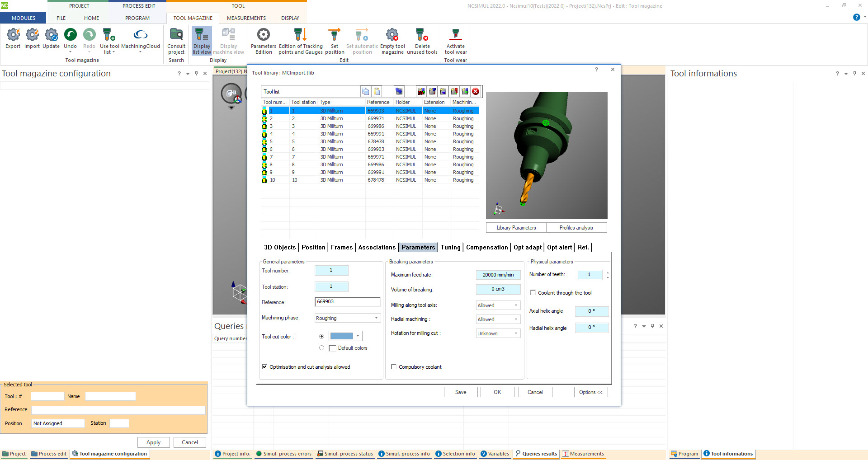The width and height of the screenshot is (868, 460).
Task: Uncheck Optimisation and cut analysis allowed
Action: point(264,367)
